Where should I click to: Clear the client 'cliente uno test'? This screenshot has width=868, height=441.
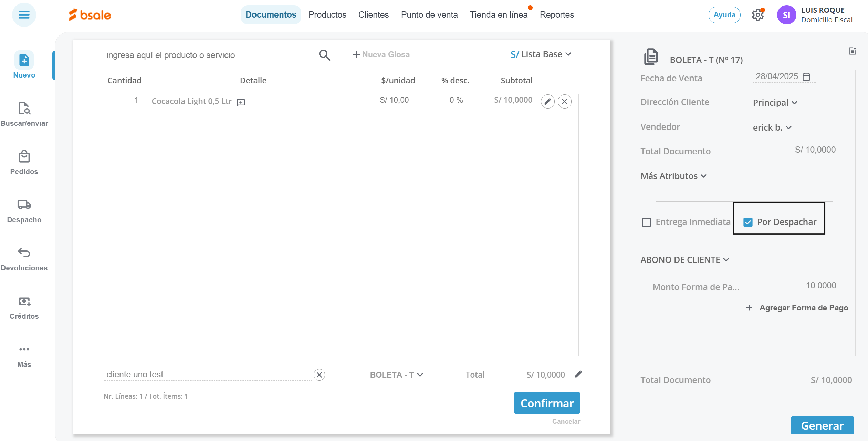pyautogui.click(x=319, y=375)
